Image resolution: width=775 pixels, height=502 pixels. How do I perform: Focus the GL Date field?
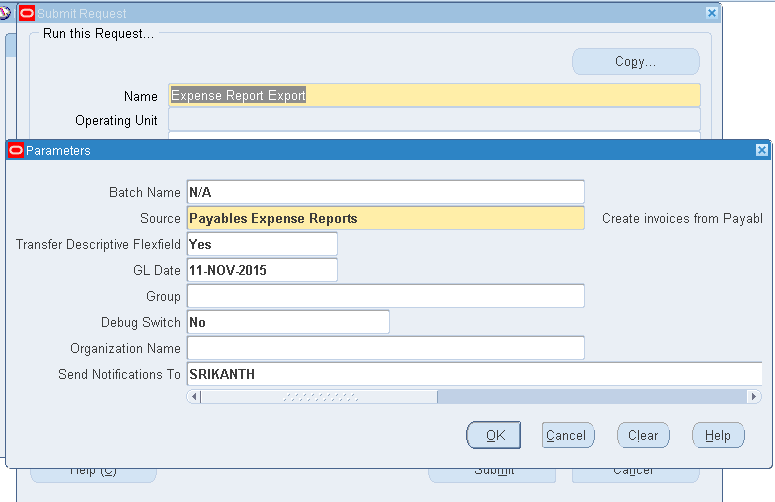point(262,270)
